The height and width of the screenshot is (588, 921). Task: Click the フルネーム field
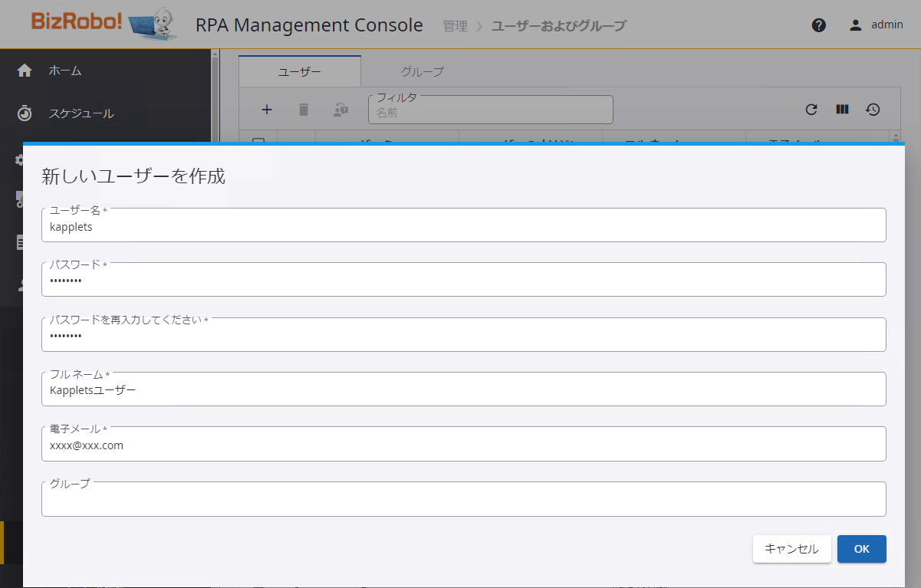coord(464,389)
